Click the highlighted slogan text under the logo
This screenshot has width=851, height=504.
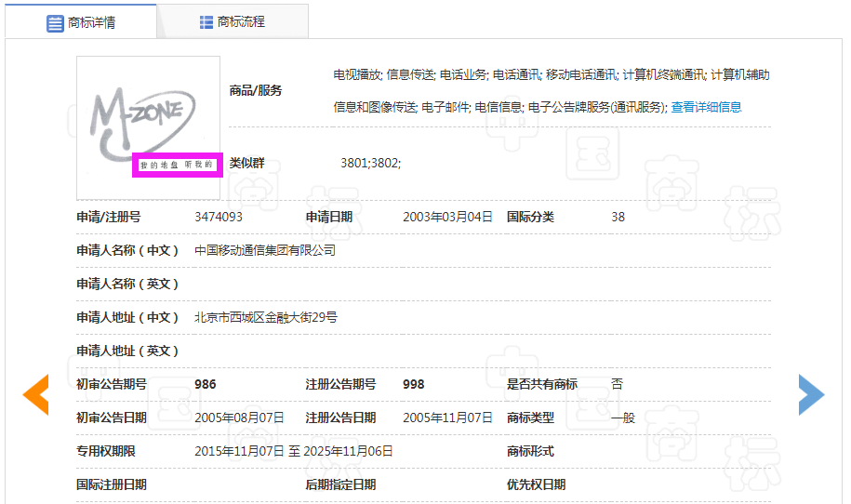176,165
